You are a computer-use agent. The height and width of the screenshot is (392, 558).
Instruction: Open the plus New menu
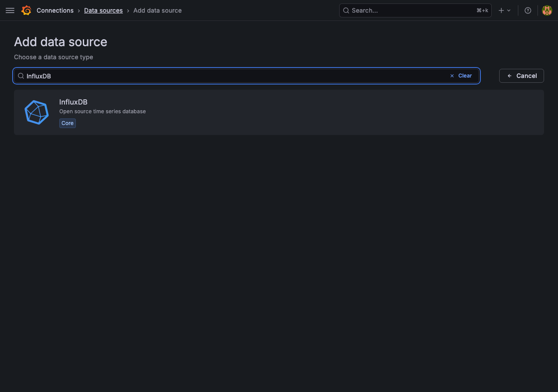504,10
